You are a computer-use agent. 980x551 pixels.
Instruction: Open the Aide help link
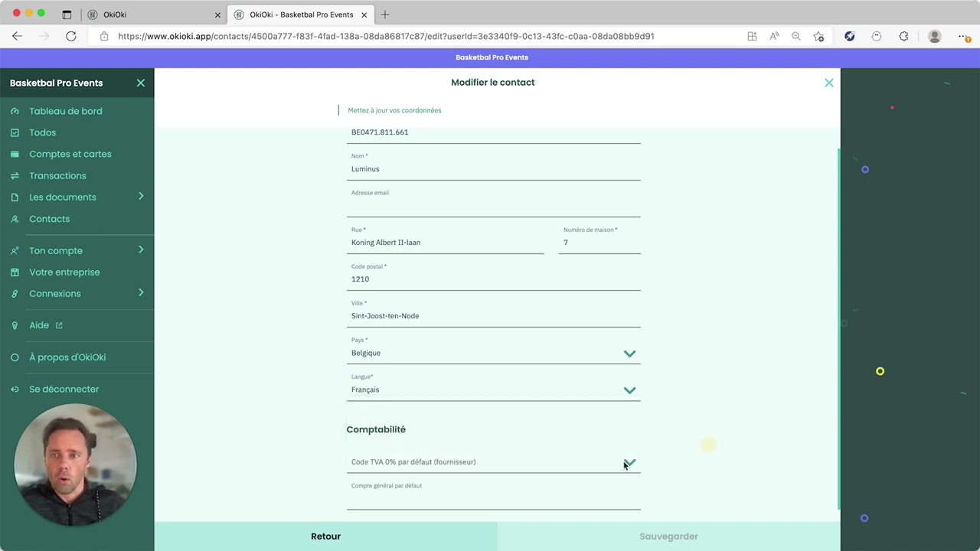39,325
